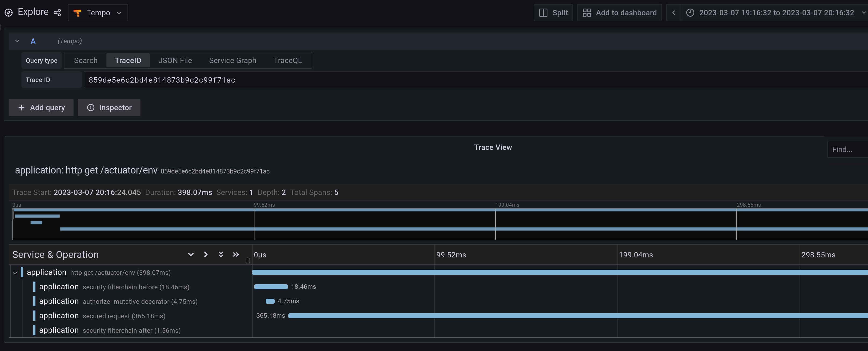This screenshot has width=868, height=351.
Task: Click the collapse one level chevron icon
Action: (191, 254)
